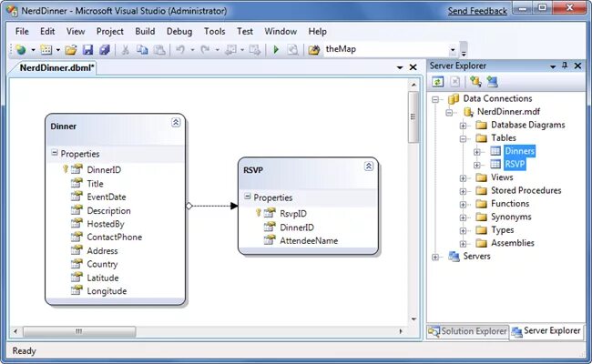Collapse the RSVP Properties section

pos(248,197)
